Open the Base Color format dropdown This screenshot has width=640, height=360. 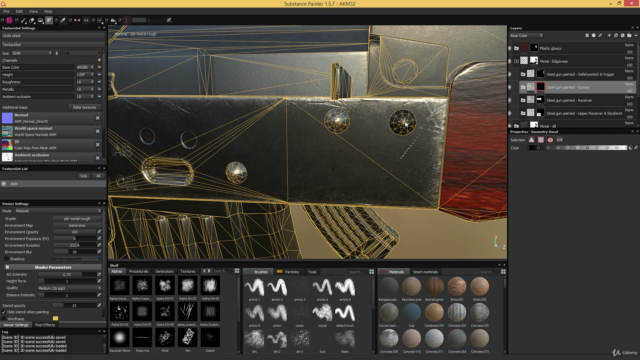pos(85,67)
